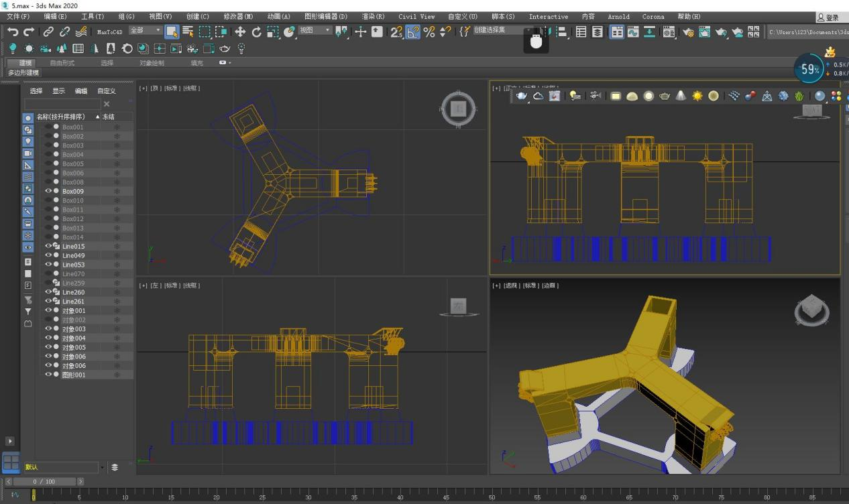Open the Curve Editor icon
Image resolution: width=849 pixels, height=504 pixels.
633,31
